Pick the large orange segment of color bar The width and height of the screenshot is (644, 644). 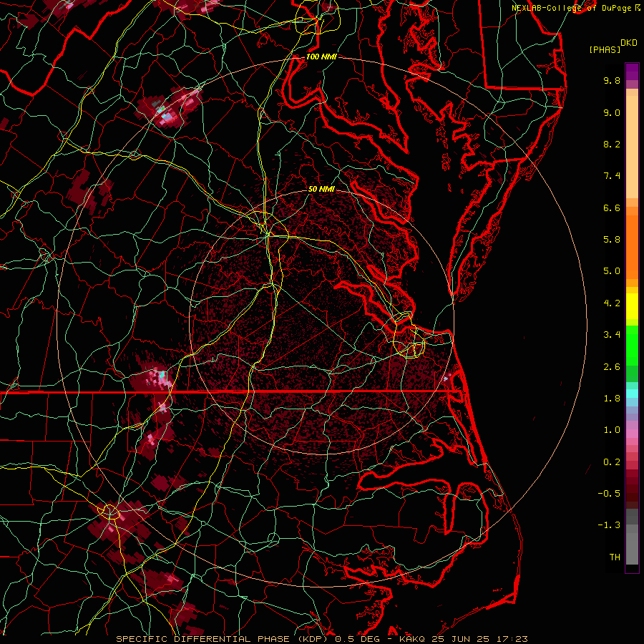coord(632,247)
